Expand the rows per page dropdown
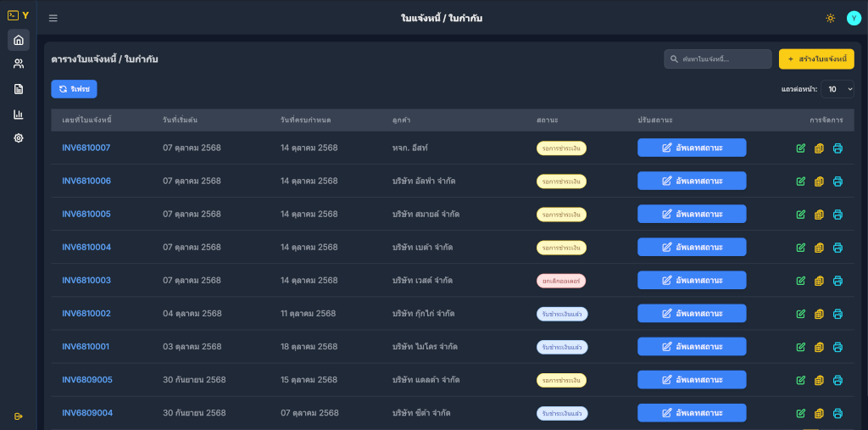This screenshot has height=430, width=868. (x=838, y=89)
